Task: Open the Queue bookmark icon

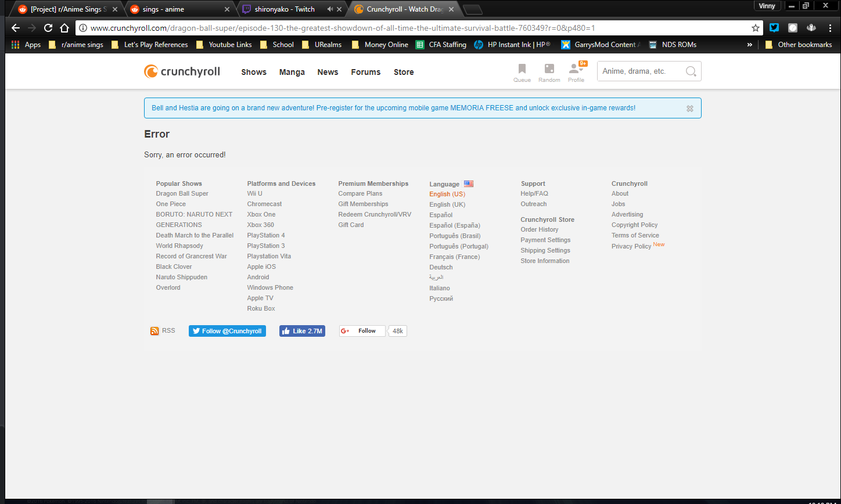Action: point(522,73)
